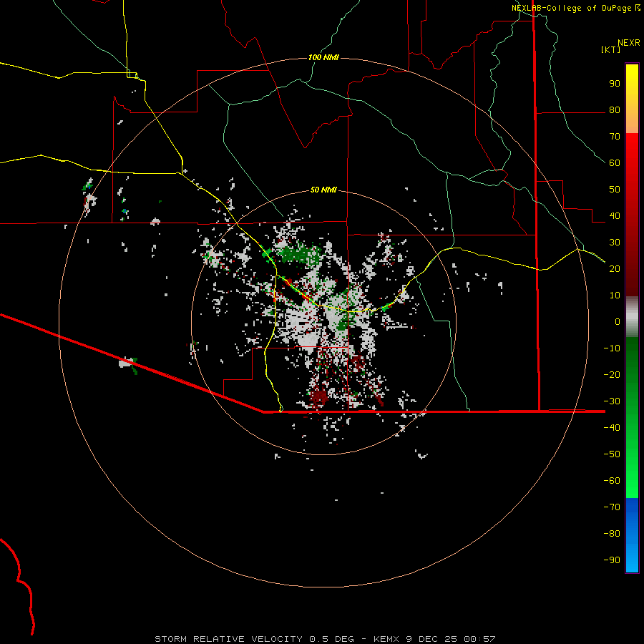Click the -10 value on velocity scale
This screenshot has width=644, height=644.
click(x=612, y=348)
